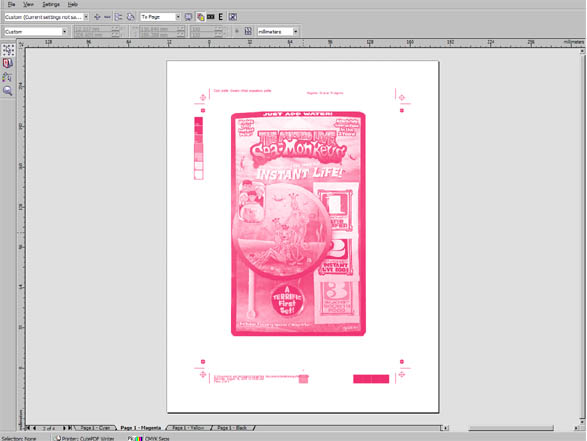This screenshot has height=441, width=587.
Task: Click the delete print style minus icon
Action: 107,17
